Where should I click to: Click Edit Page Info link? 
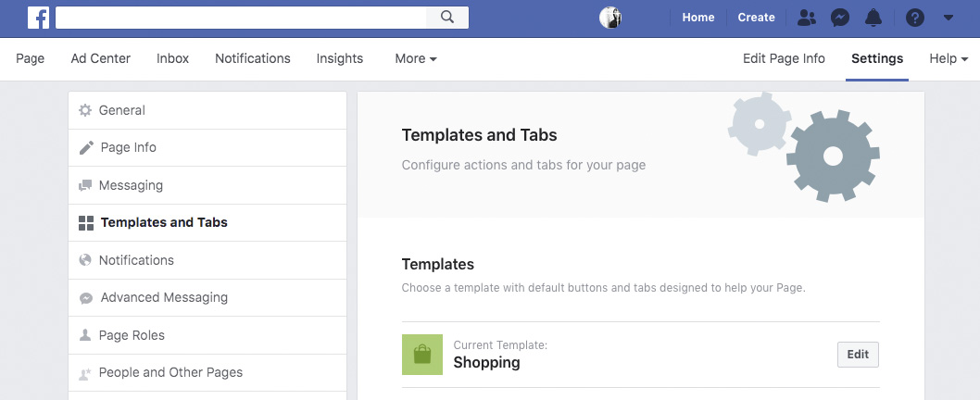(x=784, y=58)
